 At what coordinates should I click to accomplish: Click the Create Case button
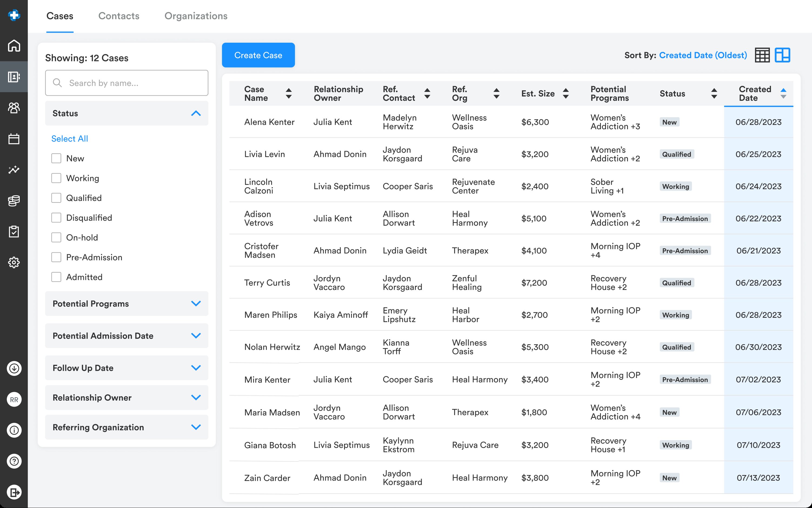[258, 55]
